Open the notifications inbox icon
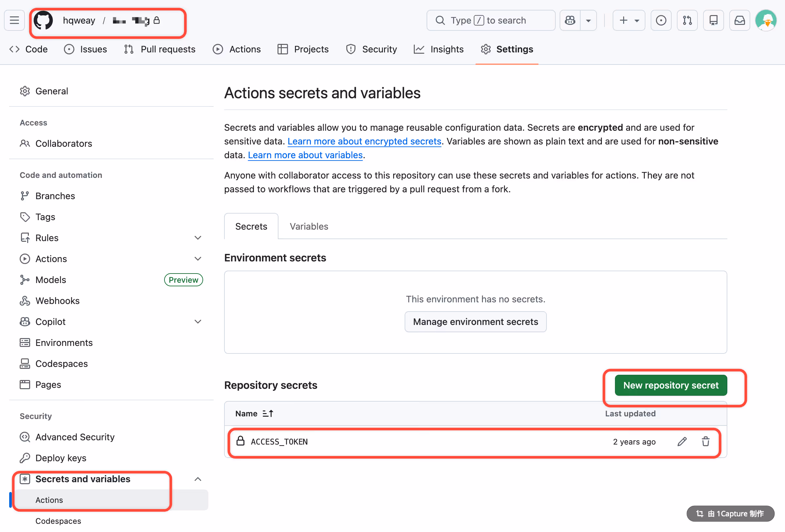This screenshot has width=785, height=532. click(x=739, y=21)
